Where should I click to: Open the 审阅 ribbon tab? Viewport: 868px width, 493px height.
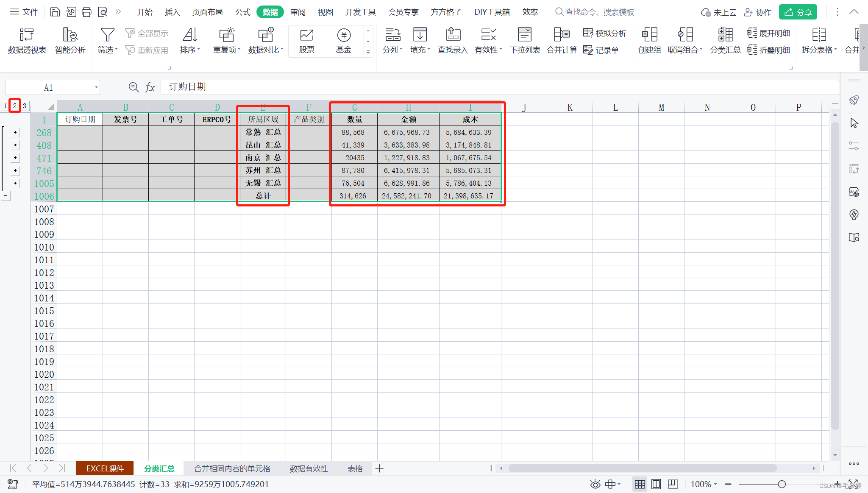[x=298, y=12]
